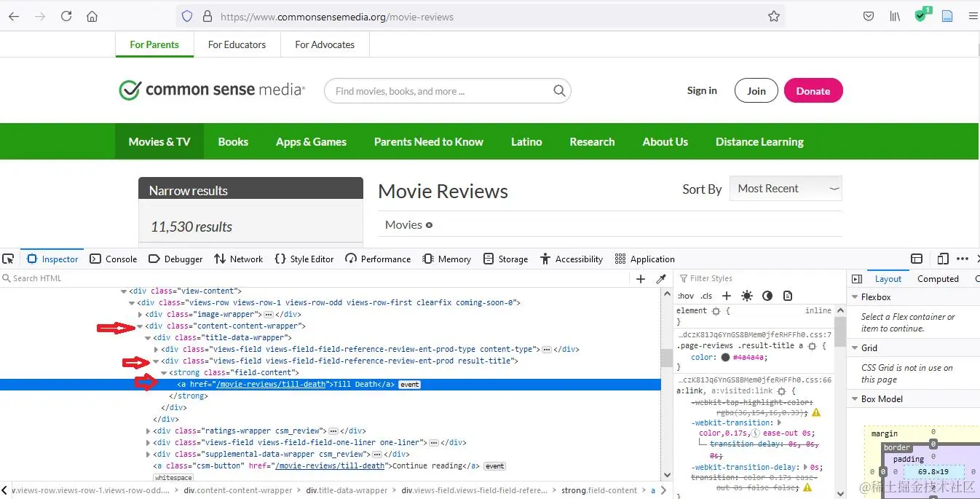Toggle dark color scheme simulation icon
This screenshot has height=499, width=980.
pos(767,296)
